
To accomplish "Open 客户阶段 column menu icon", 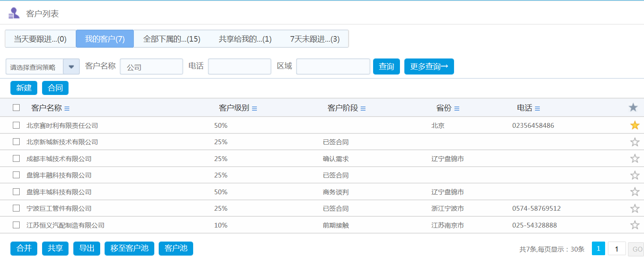I will coord(363,109).
